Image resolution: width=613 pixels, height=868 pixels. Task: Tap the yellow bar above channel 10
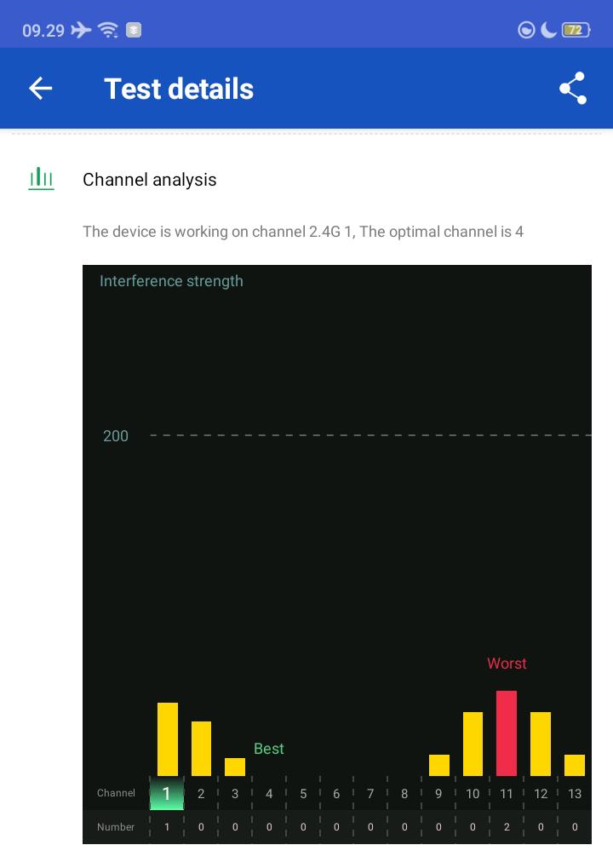(473, 743)
